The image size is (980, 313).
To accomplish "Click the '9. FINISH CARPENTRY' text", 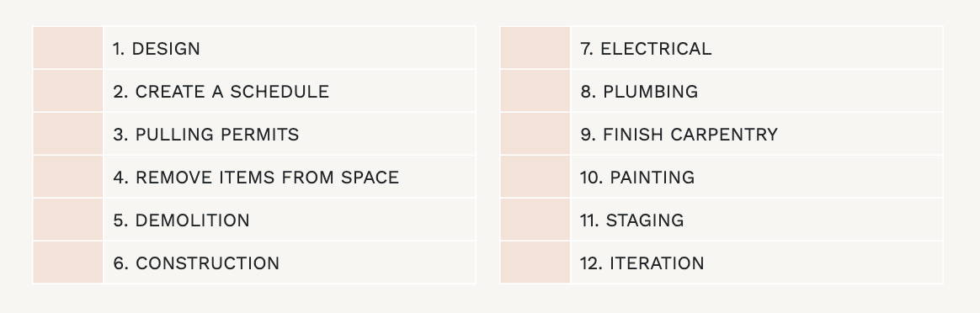I will [679, 135].
